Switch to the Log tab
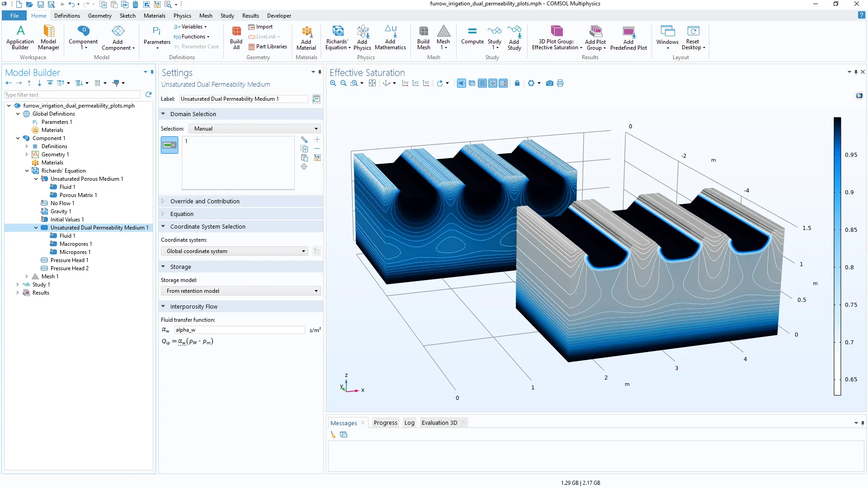This screenshot has height=488, width=868. [409, 423]
